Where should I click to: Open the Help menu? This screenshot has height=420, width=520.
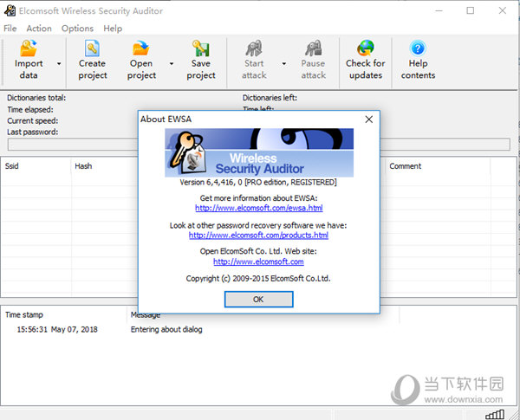tap(113, 29)
